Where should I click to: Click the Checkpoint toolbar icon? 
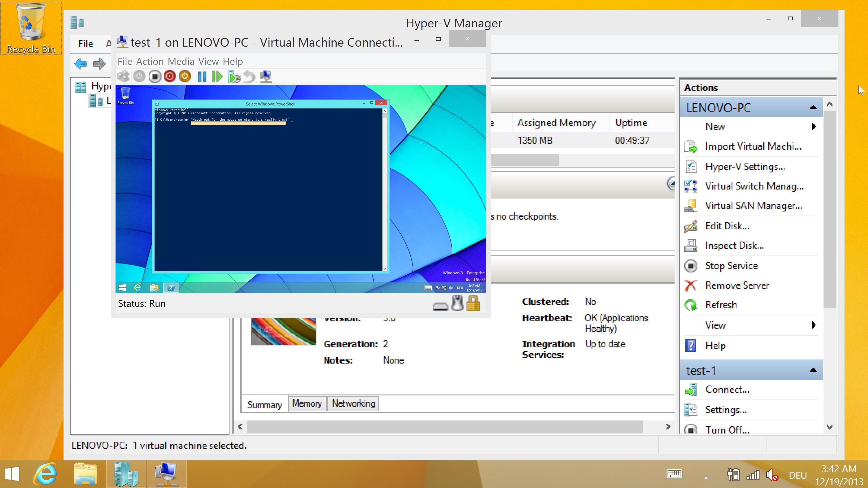point(234,76)
